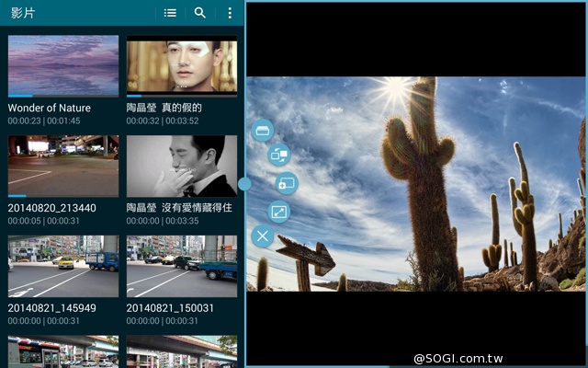Open the three-dot overflow menu

[230, 13]
